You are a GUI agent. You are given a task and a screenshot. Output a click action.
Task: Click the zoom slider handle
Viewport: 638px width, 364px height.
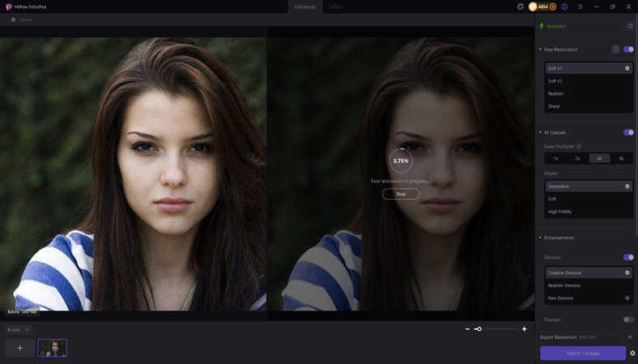click(479, 329)
